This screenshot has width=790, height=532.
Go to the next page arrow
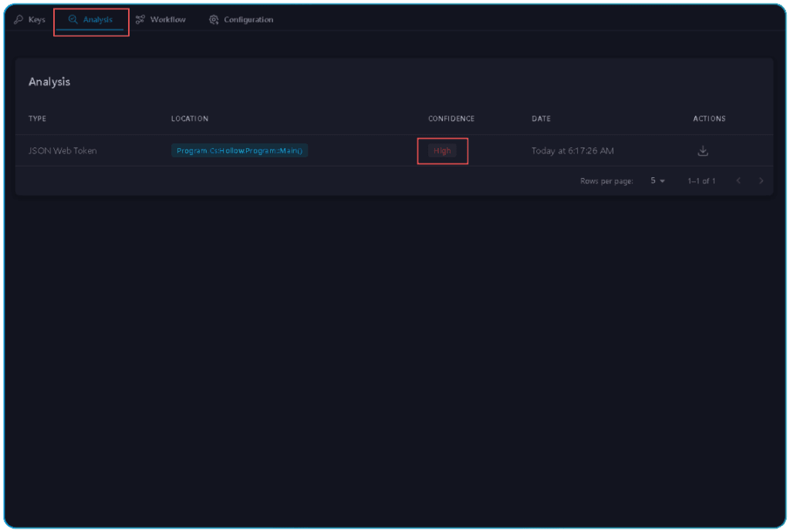761,180
